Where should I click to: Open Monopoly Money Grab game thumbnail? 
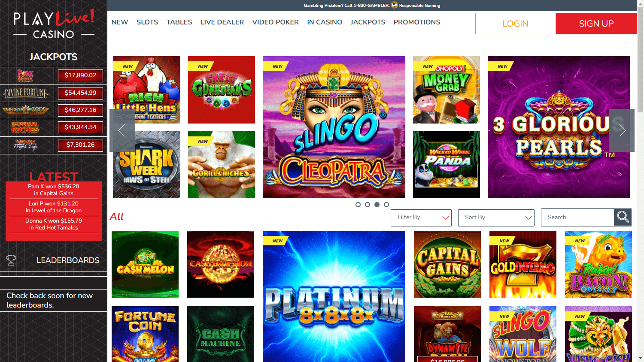pyautogui.click(x=447, y=90)
